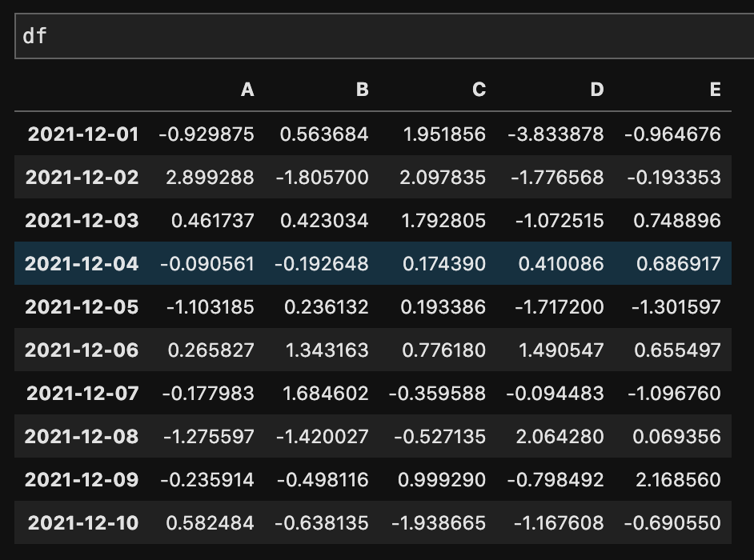Click row index 2021-12-01
The width and height of the screenshot is (754, 560).
(83, 134)
